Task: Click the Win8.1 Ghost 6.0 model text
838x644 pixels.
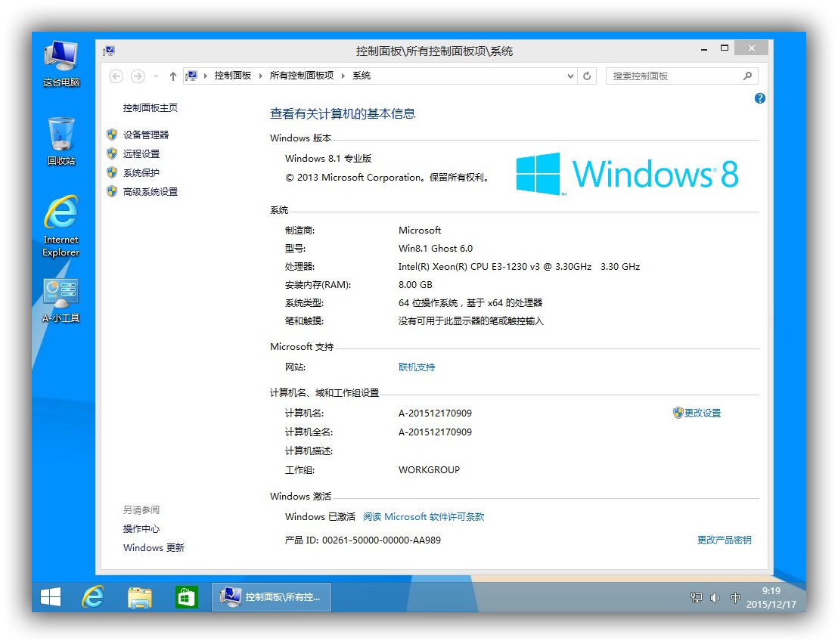Action: [x=436, y=249]
